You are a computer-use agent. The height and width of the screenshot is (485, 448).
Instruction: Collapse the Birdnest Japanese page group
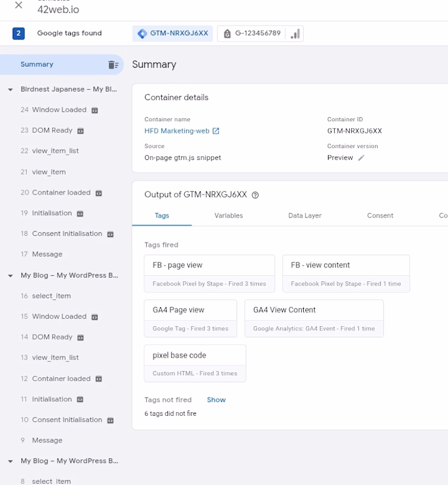point(10,90)
